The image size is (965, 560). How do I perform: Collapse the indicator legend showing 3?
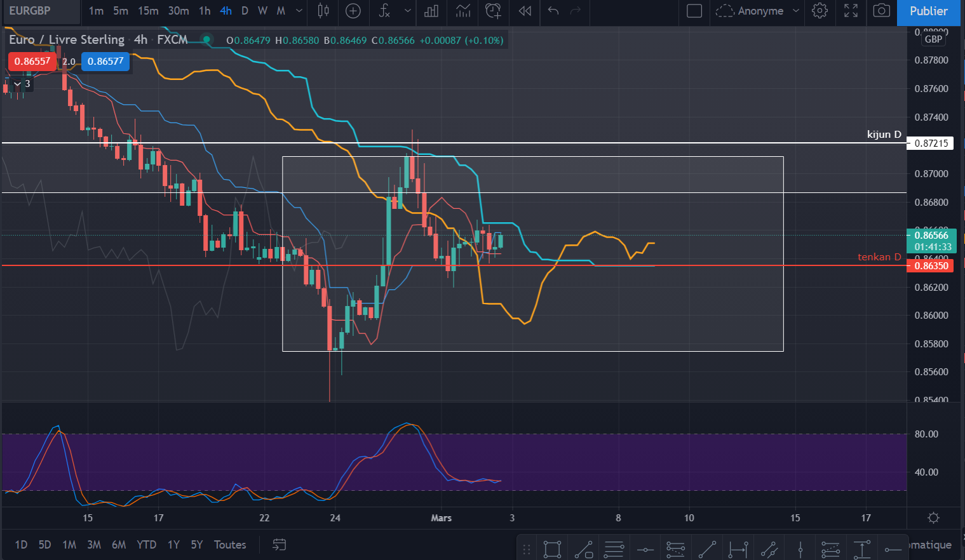[18, 84]
